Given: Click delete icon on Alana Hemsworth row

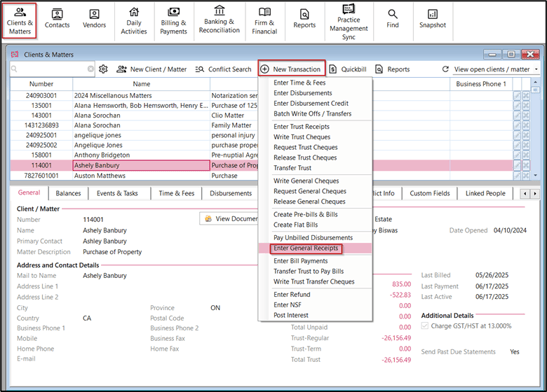Looking at the screenshot, I should pos(526,105).
